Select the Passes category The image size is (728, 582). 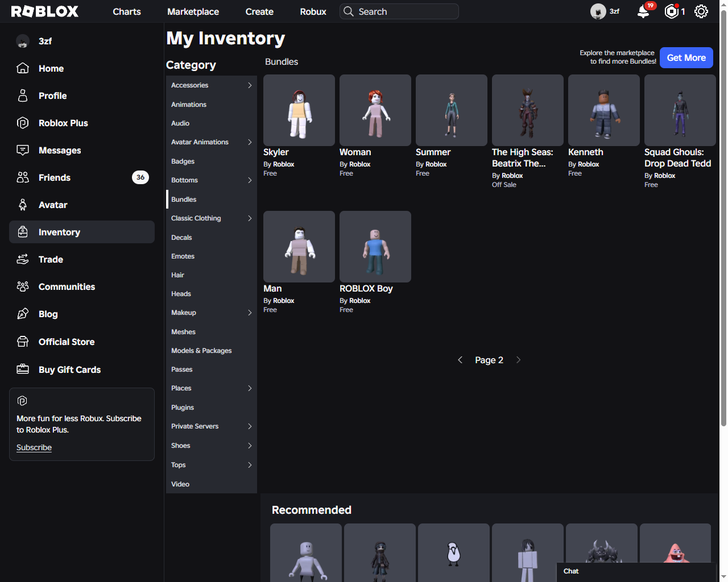(212, 369)
